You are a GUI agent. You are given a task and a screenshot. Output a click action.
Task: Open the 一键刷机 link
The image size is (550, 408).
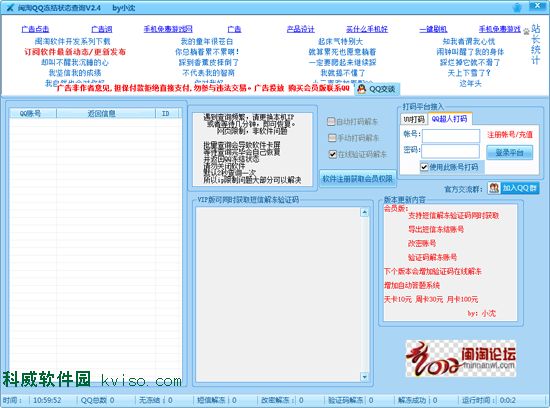click(x=433, y=29)
